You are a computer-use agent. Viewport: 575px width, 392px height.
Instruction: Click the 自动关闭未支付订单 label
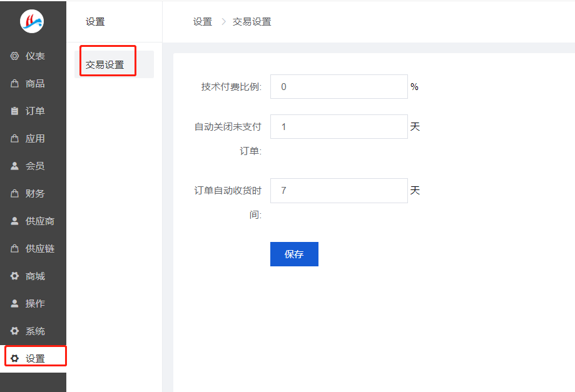tap(228, 139)
